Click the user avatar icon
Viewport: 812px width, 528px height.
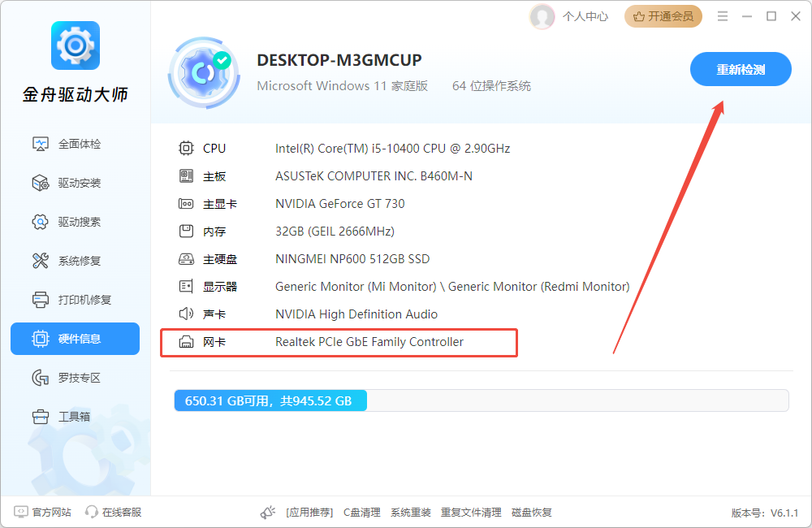click(x=542, y=16)
